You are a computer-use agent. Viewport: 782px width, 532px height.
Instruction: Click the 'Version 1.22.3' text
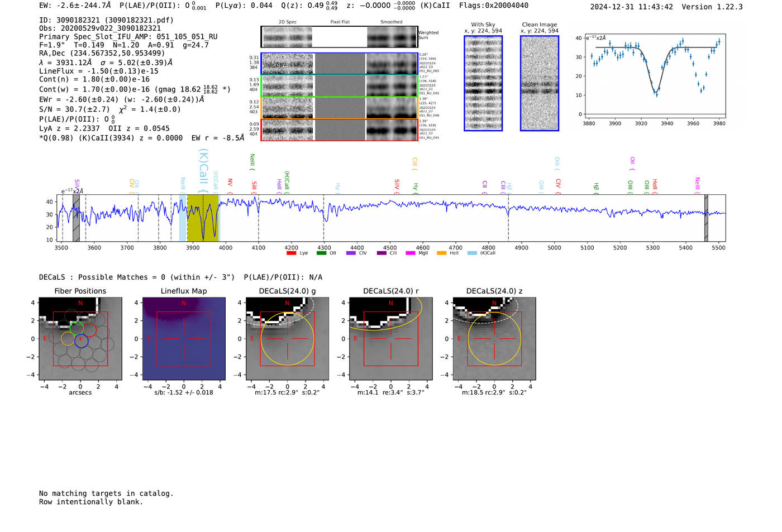point(712,7)
